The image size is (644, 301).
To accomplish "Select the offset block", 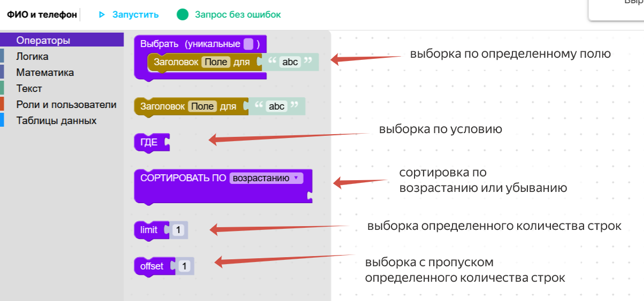I will click(x=152, y=266).
